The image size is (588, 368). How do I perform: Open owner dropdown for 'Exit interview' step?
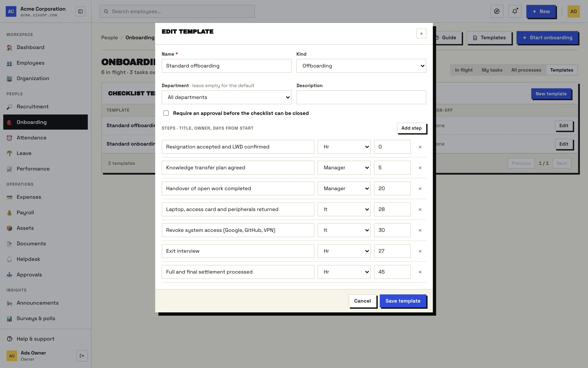[344, 251]
